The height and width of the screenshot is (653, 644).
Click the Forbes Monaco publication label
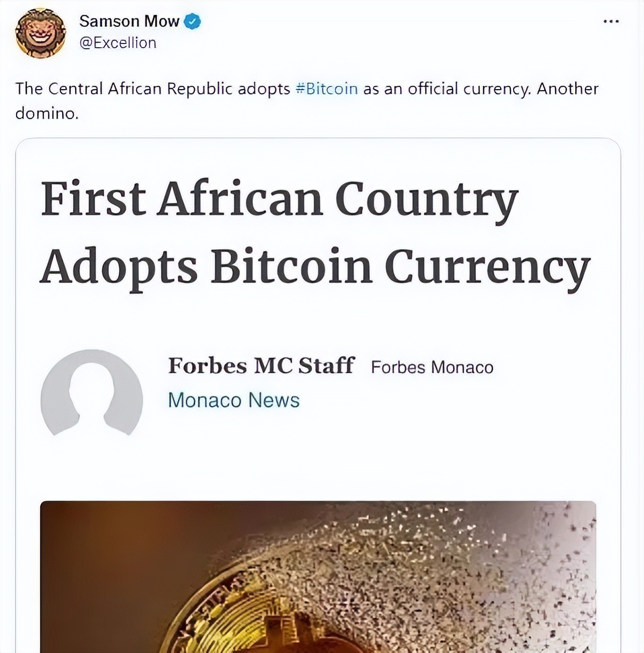431,367
